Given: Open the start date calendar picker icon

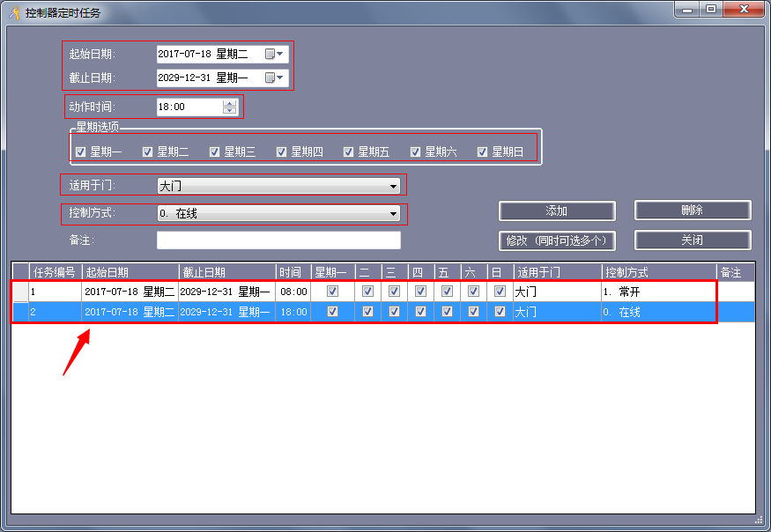Looking at the screenshot, I should [271, 54].
